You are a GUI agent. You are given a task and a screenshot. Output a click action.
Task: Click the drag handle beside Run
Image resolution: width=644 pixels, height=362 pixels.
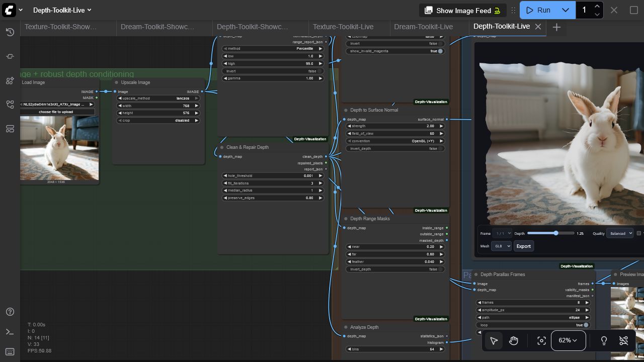[x=514, y=10]
